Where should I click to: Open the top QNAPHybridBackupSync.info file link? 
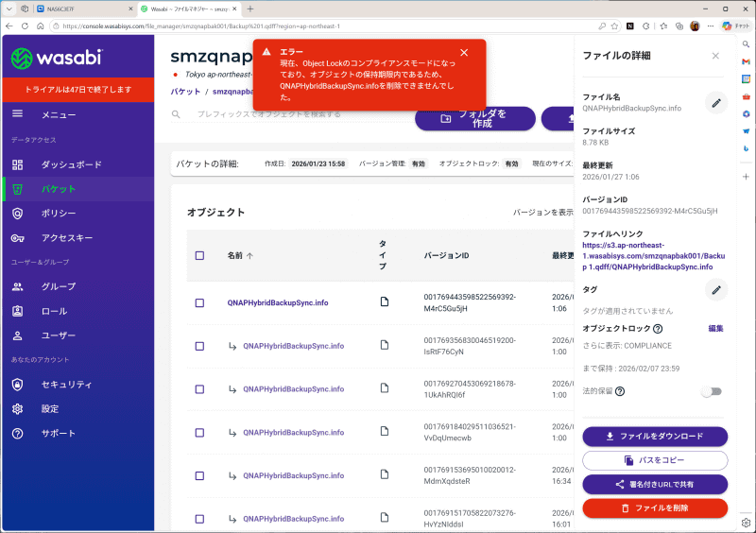[x=278, y=303]
